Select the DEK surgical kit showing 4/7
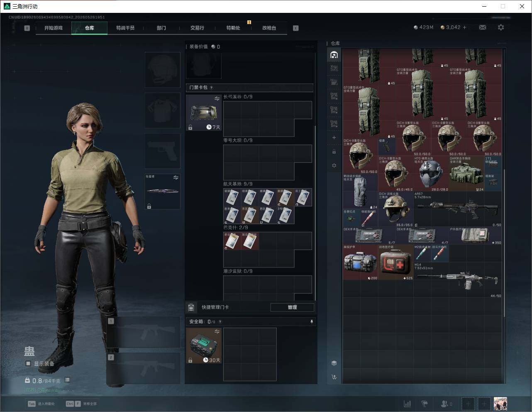532x412 pixels. click(x=422, y=235)
